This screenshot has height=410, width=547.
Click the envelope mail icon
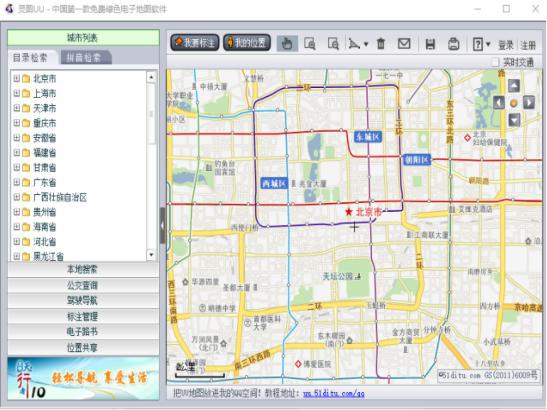point(404,44)
